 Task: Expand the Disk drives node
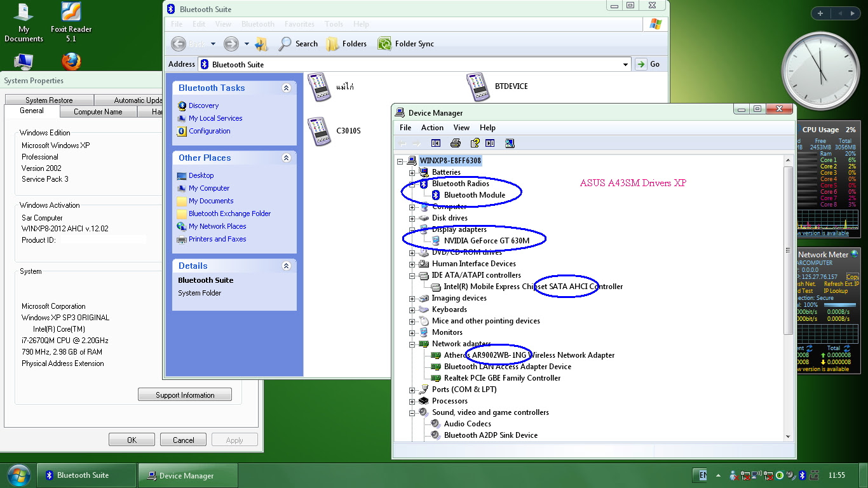coord(412,218)
